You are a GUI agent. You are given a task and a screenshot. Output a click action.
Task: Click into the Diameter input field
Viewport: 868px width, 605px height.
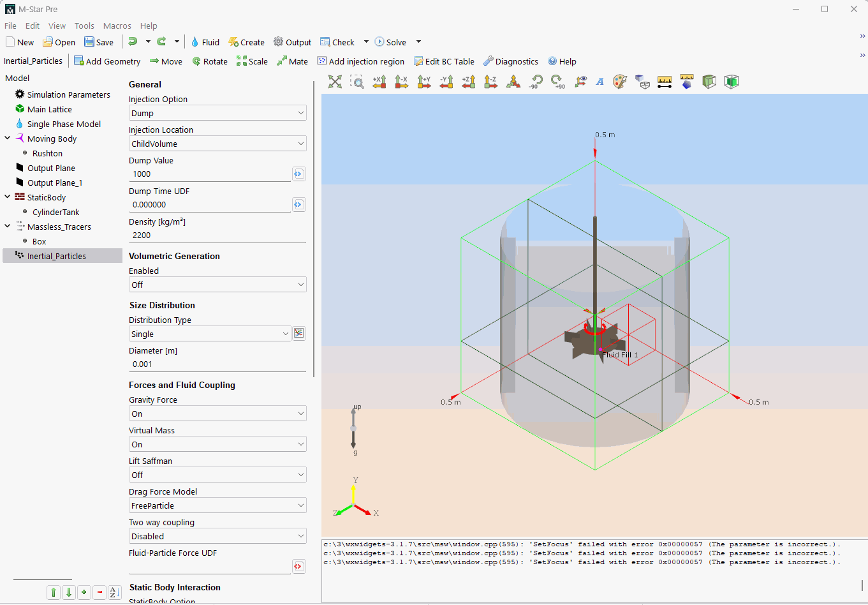(x=217, y=364)
